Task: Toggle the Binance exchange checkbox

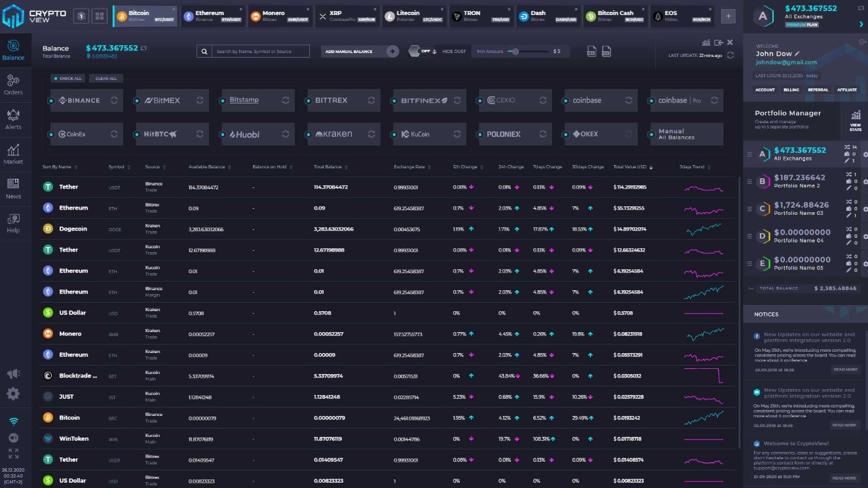Action: click(52, 101)
